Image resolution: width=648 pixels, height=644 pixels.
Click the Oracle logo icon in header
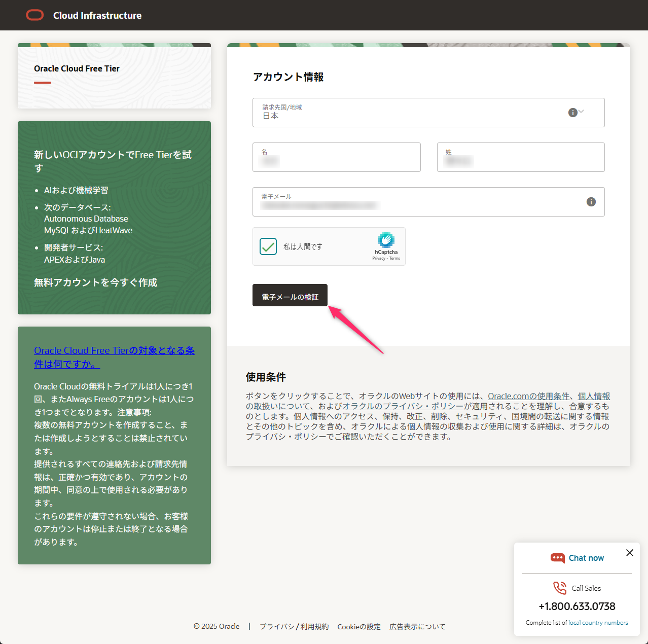[35, 15]
